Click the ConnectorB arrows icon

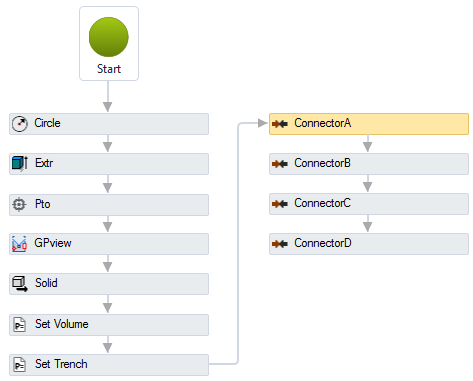click(280, 164)
